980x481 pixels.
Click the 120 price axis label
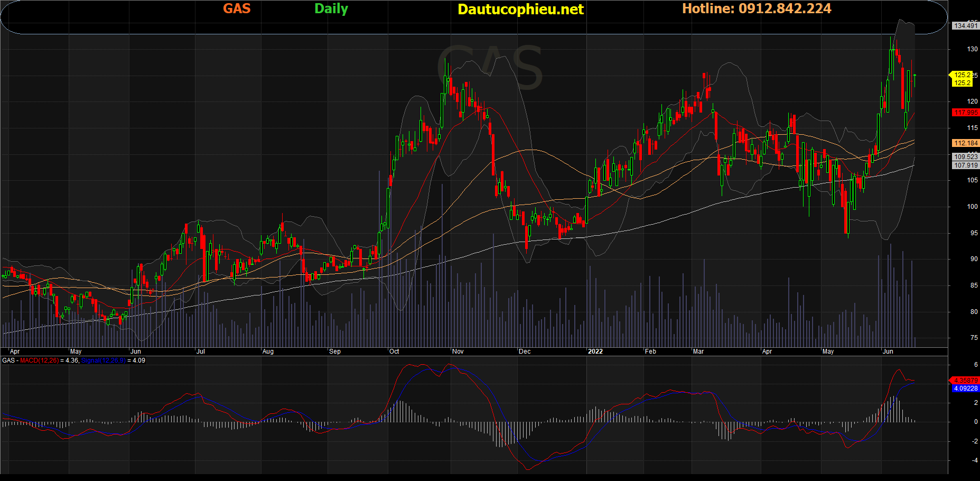tap(972, 101)
